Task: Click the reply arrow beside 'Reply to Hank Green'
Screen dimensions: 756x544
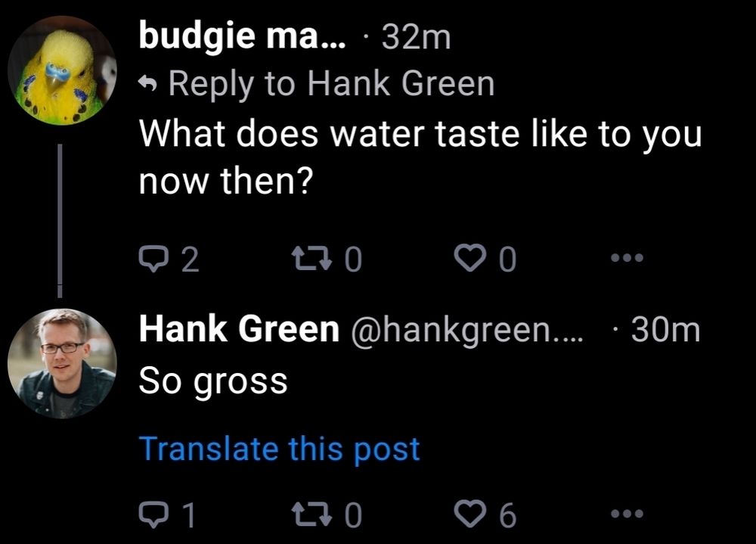Action: (151, 82)
